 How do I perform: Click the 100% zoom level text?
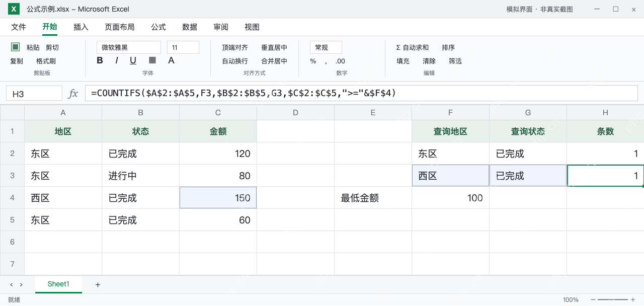tap(571, 299)
